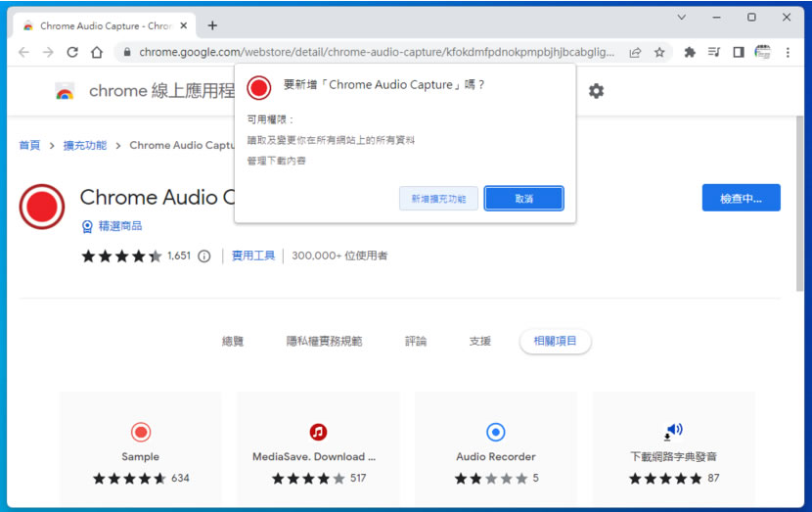Open the MediaSave. Download ... card title
812x512 pixels.
pos(314,456)
